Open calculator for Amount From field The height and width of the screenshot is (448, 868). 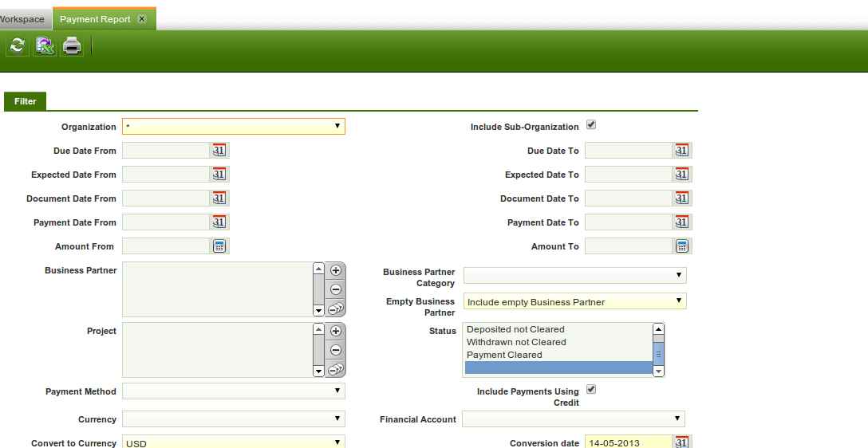click(x=219, y=246)
